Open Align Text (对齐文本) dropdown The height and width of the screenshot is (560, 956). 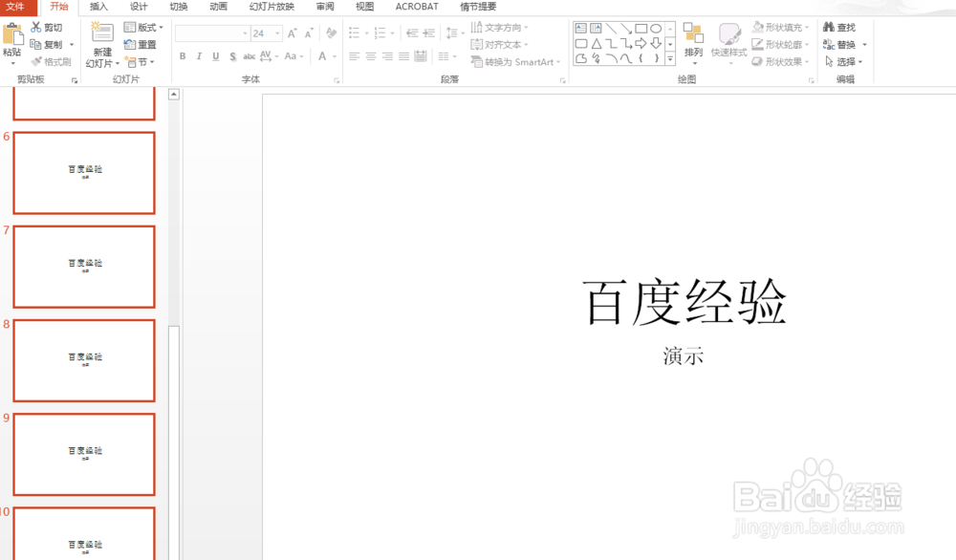tap(499, 45)
